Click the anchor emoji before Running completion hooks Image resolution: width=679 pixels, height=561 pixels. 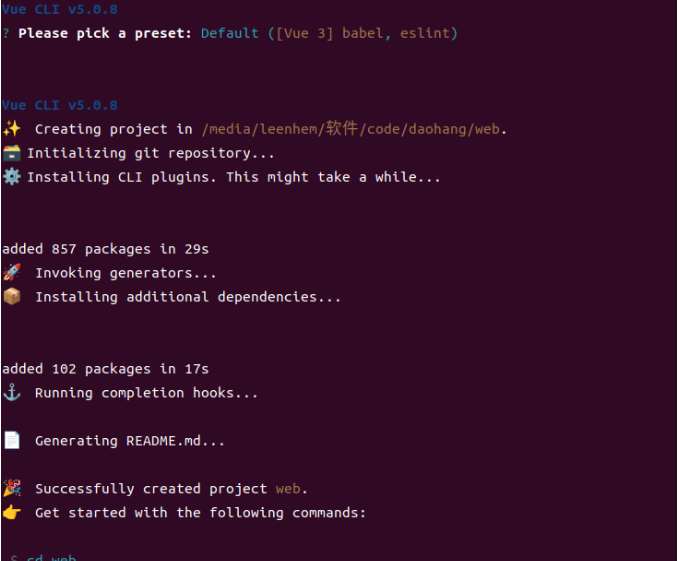pyautogui.click(x=12, y=392)
